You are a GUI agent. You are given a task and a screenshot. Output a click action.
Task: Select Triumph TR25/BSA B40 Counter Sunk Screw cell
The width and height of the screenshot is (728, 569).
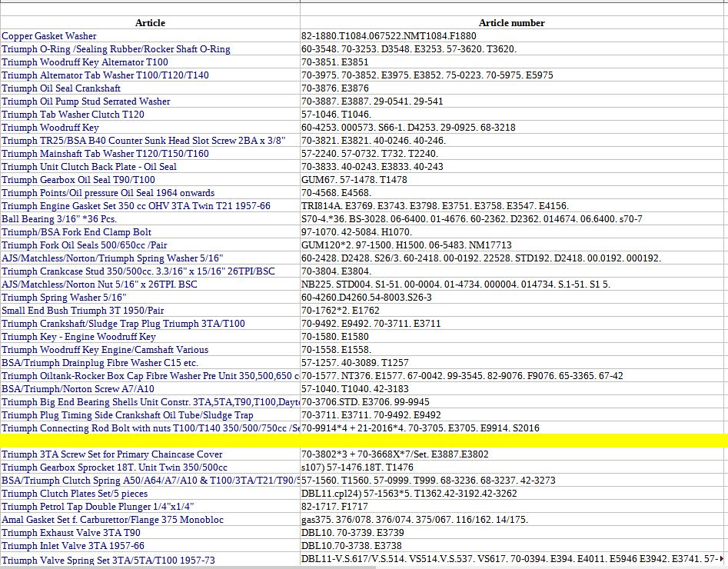(150, 140)
